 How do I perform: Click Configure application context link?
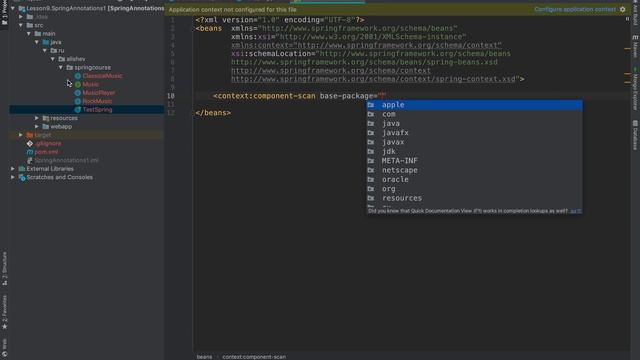coord(575,9)
